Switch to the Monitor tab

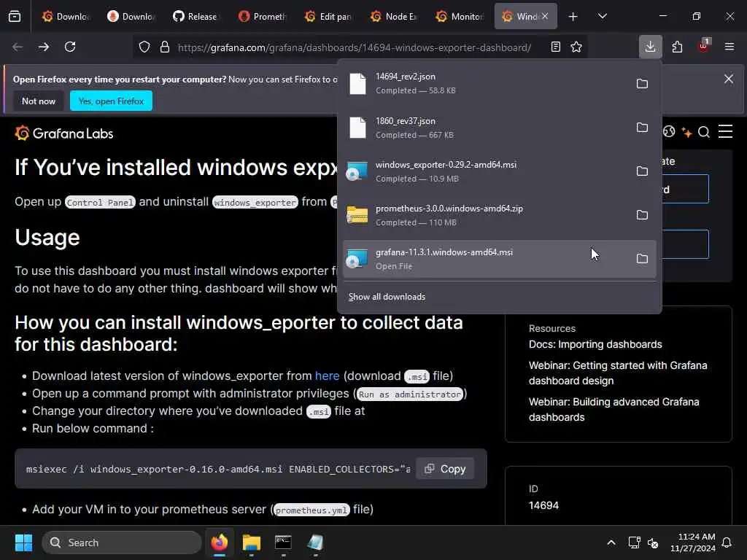(460, 17)
